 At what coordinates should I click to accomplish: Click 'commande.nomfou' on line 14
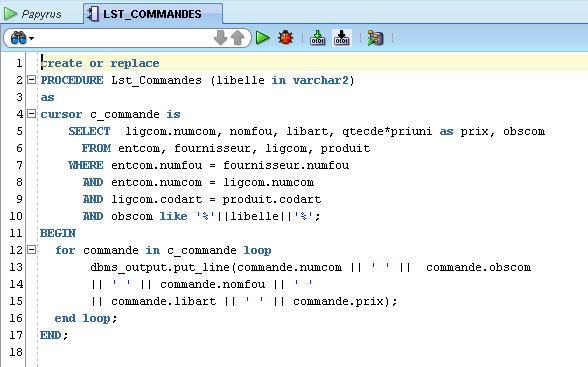tap(213, 285)
